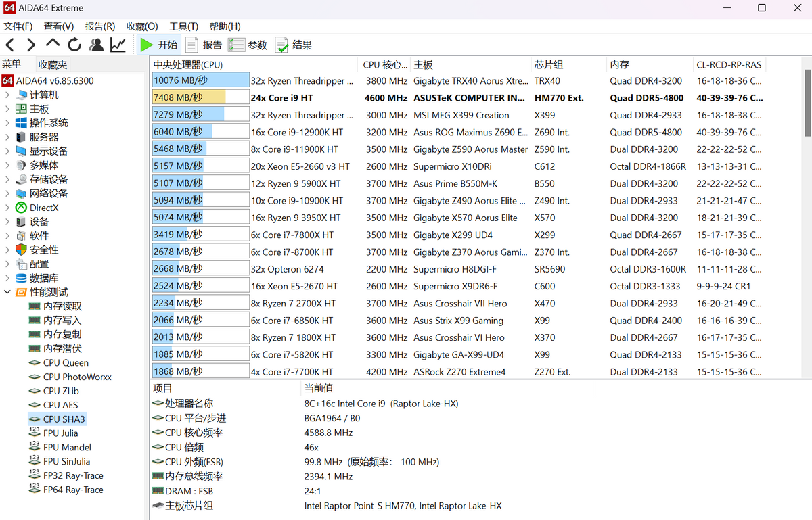This screenshot has width=812, height=520.
Task: Open the 报告(R) menu
Action: point(100,26)
